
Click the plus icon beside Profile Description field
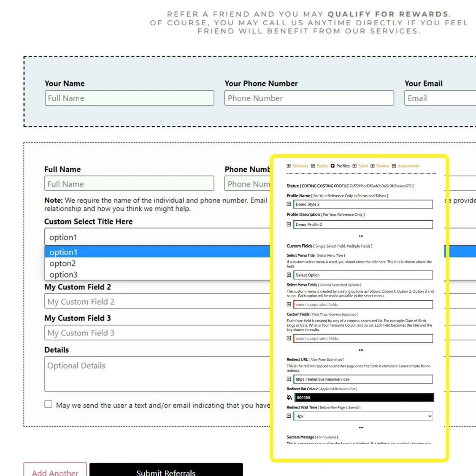tap(289, 224)
